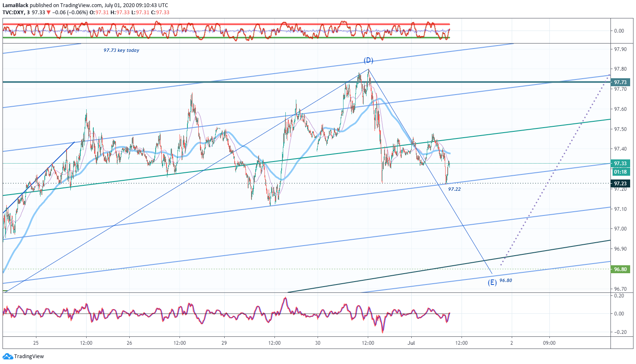This screenshot has height=364, width=636.
Task: Click the red down-triangle change indicator
Action: 49,13
